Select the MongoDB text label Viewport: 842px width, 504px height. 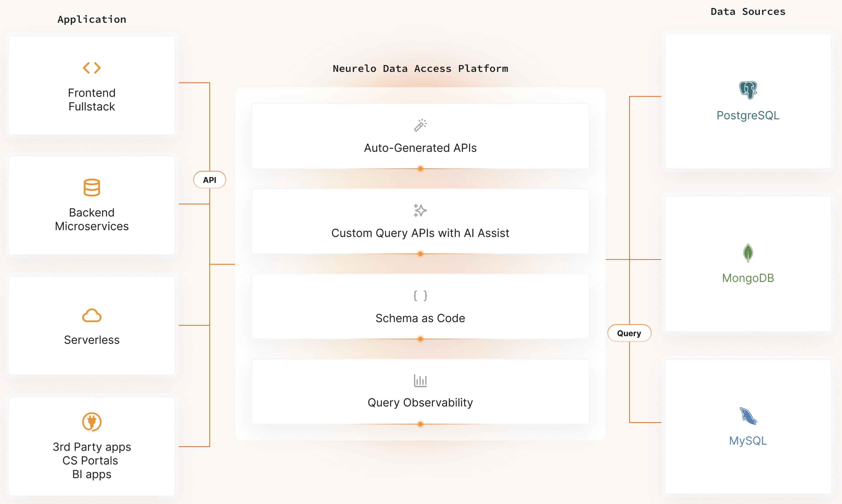[748, 278]
